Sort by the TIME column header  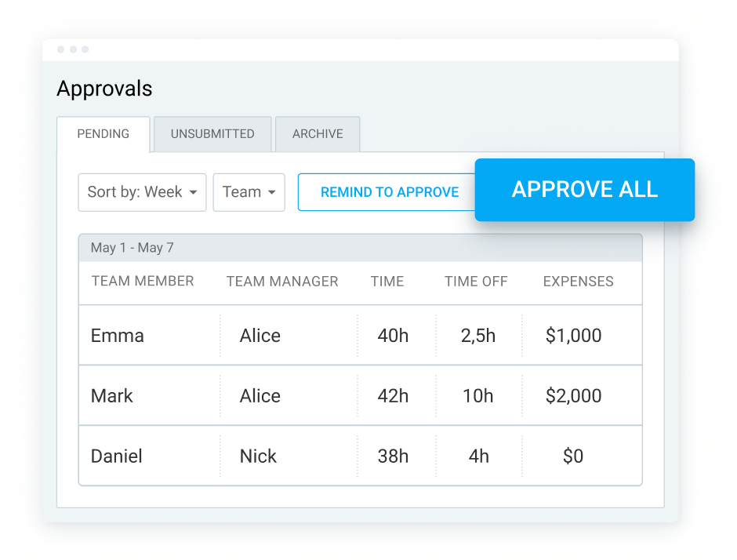pyautogui.click(x=387, y=282)
